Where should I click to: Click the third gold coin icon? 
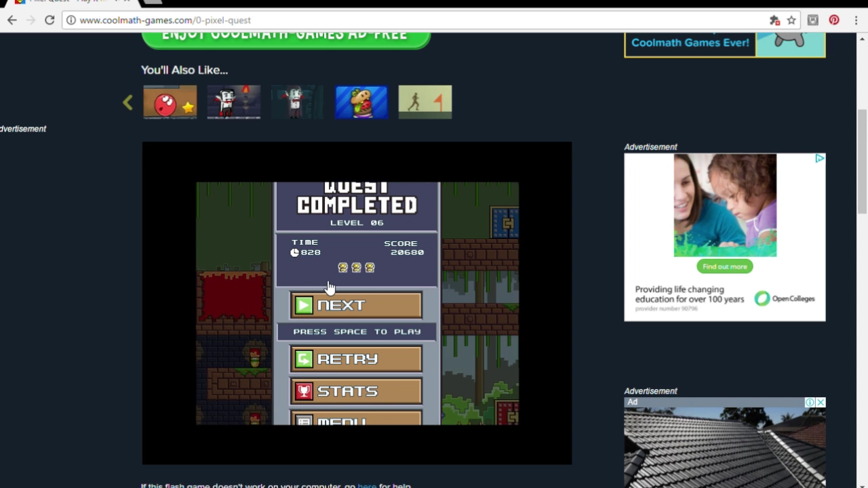[x=370, y=268]
